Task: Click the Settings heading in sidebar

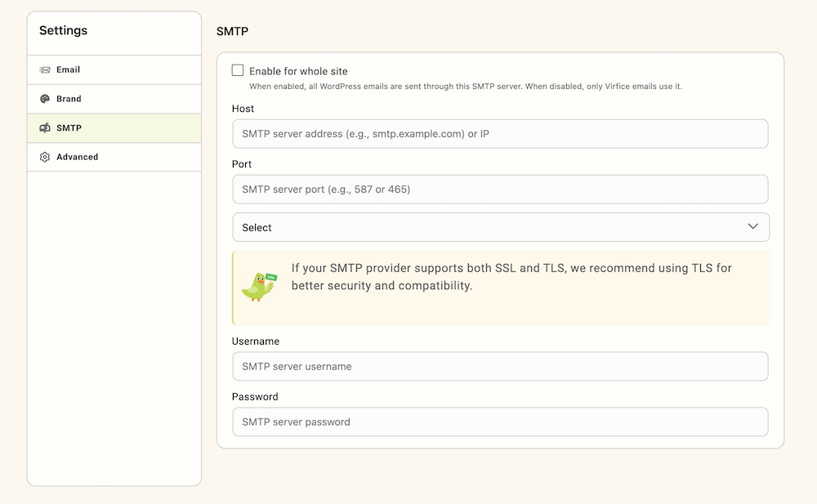Action: [x=64, y=31]
